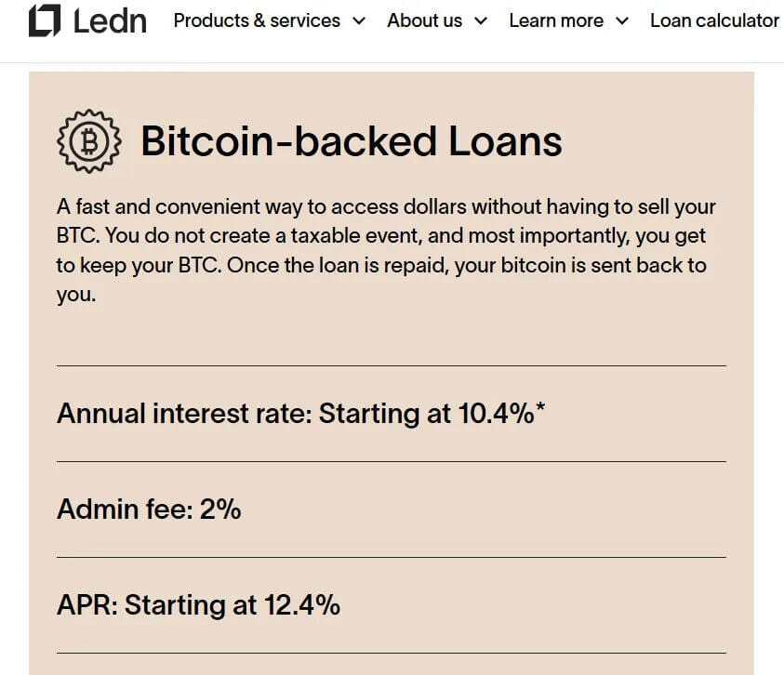The image size is (784, 675).
Task: Click the Annual interest rate line
Action: 301,414
